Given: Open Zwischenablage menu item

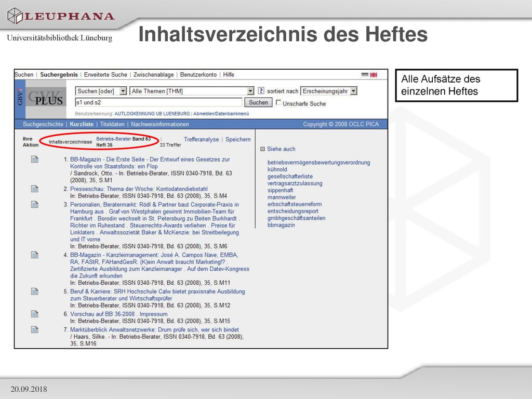Looking at the screenshot, I should [x=153, y=75].
